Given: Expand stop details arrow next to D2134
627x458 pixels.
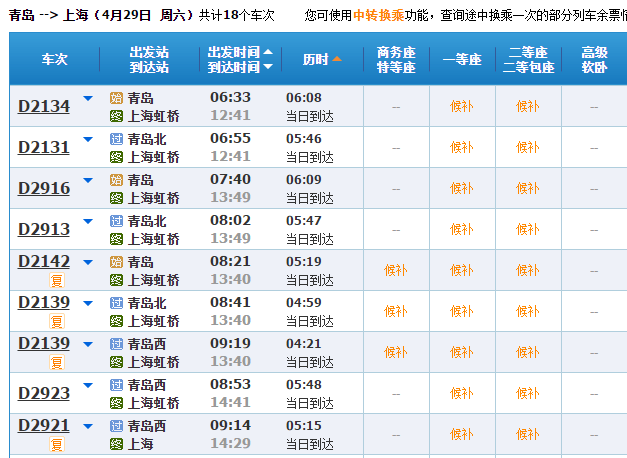Looking at the screenshot, I should 88,98.
